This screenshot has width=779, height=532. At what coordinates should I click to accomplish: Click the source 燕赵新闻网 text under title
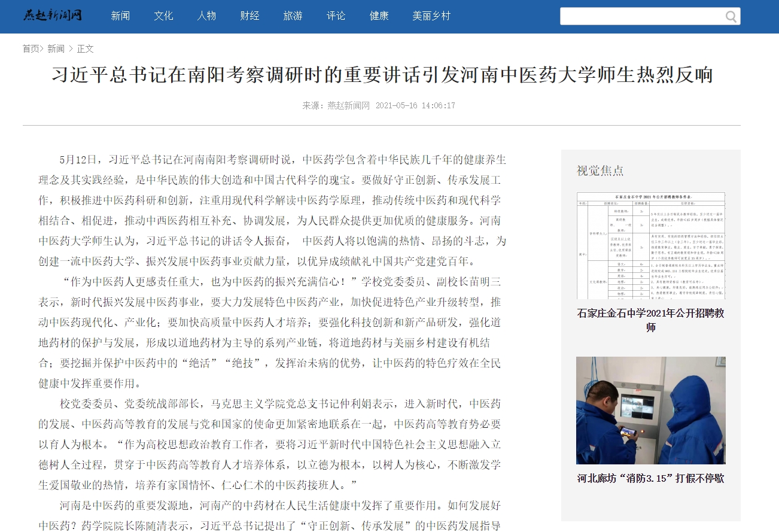point(348,105)
